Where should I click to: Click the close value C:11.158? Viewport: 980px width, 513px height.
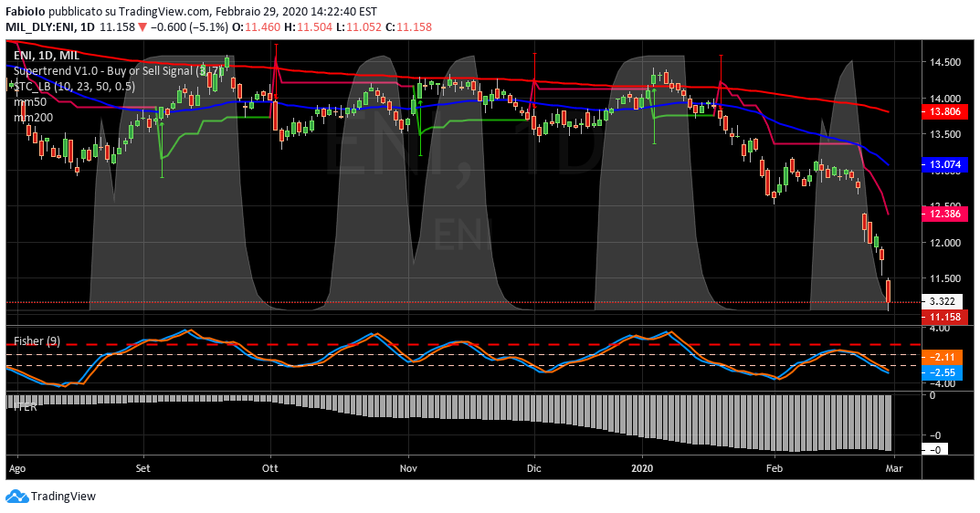pos(408,26)
